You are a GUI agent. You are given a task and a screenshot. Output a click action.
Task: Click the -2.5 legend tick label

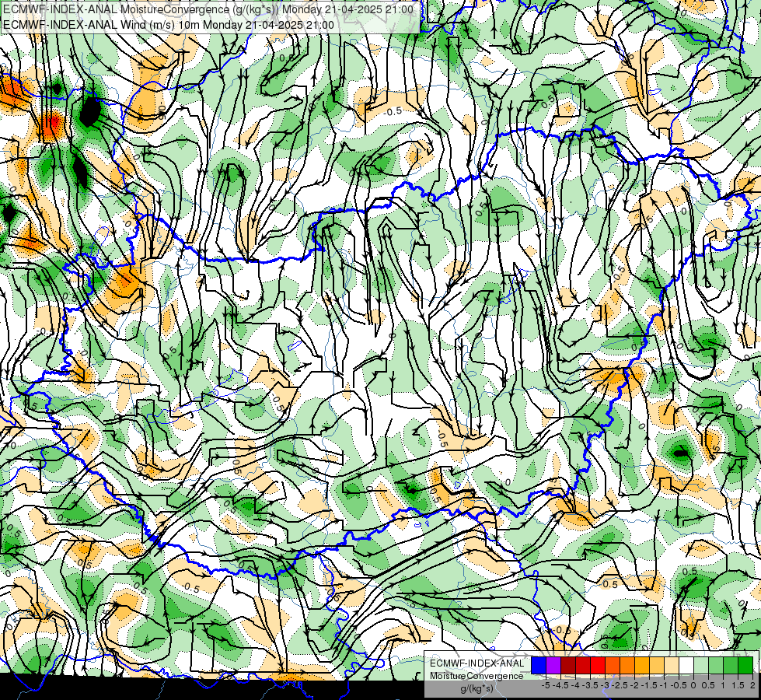(620, 685)
